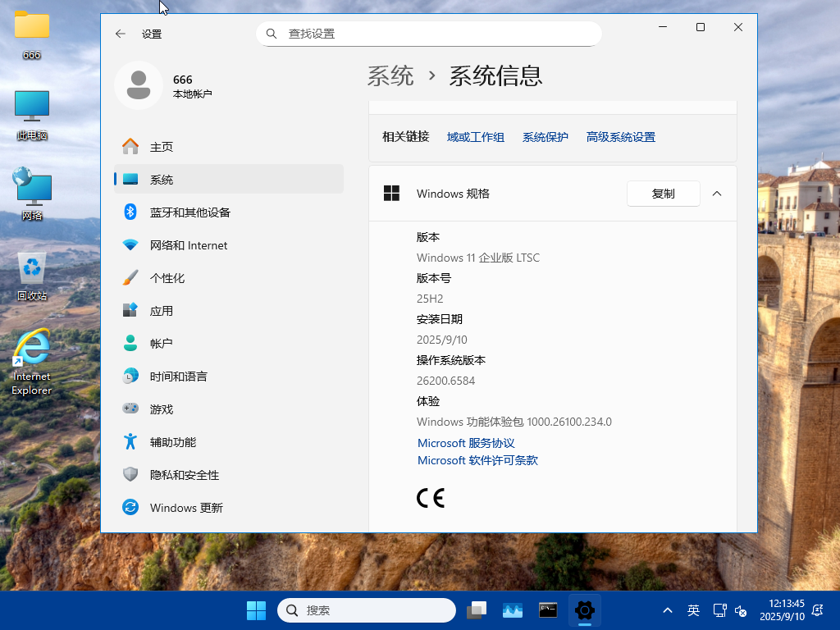
Task: Click the CE mark under the license links
Action: 431,498
